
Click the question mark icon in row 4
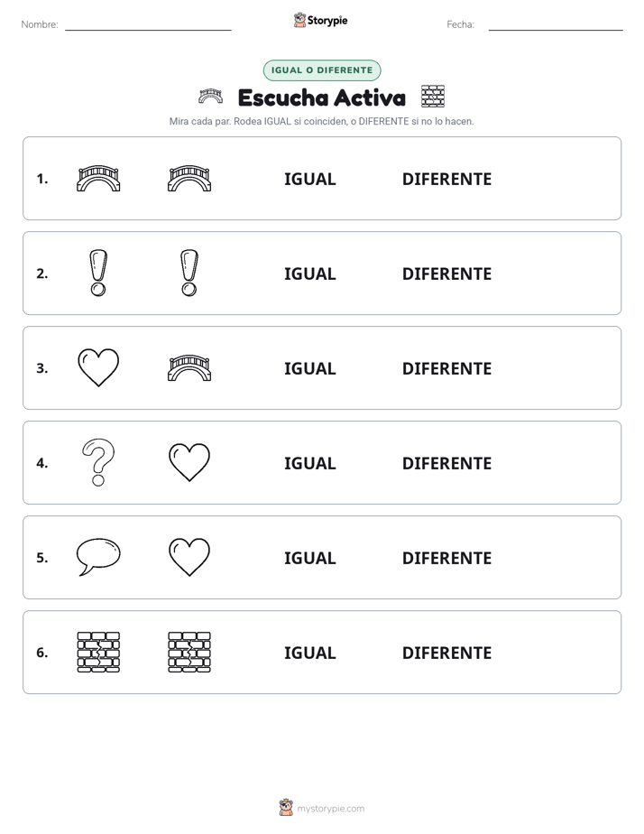click(98, 462)
